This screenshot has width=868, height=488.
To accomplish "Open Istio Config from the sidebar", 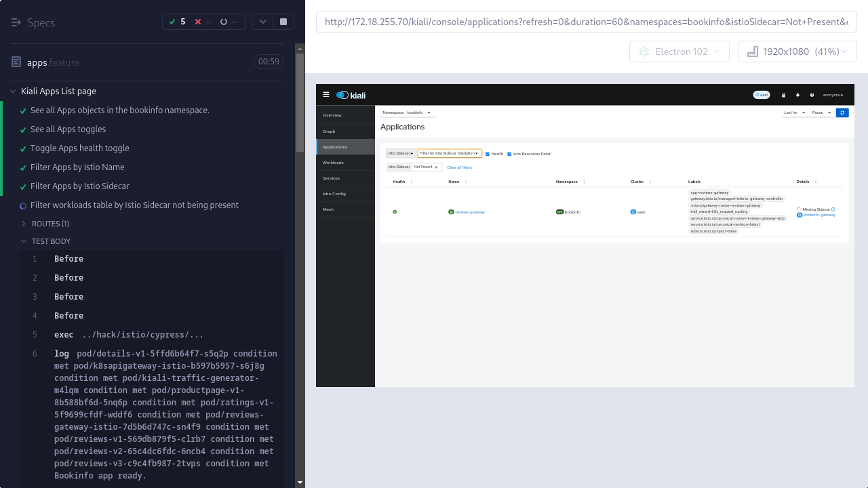I will 334,194.
